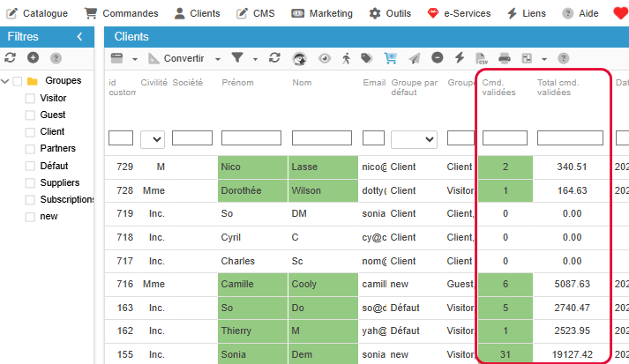This screenshot has width=629, height=364.
Task: Tick the Visitor group checkbox
Action: (30, 98)
